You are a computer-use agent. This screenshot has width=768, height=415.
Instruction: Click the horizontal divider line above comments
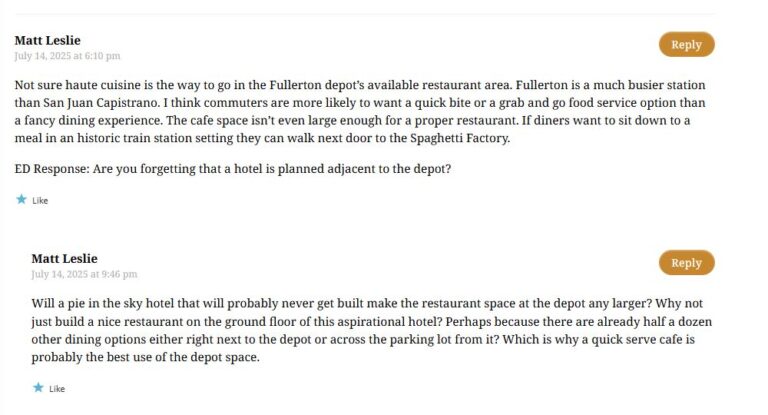pyautogui.click(x=364, y=14)
